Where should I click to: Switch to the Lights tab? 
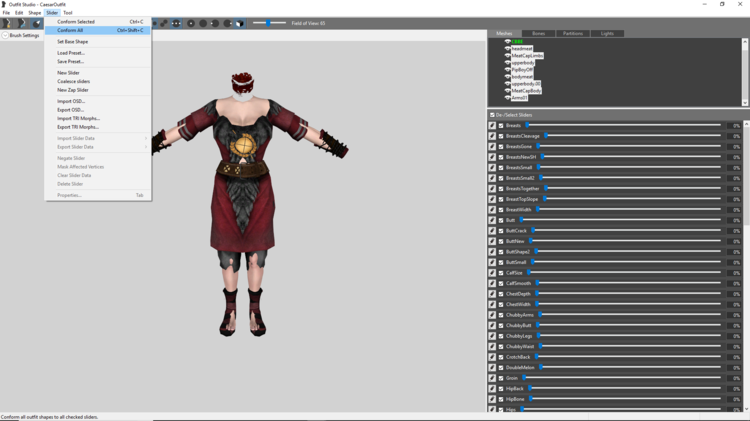click(x=607, y=33)
